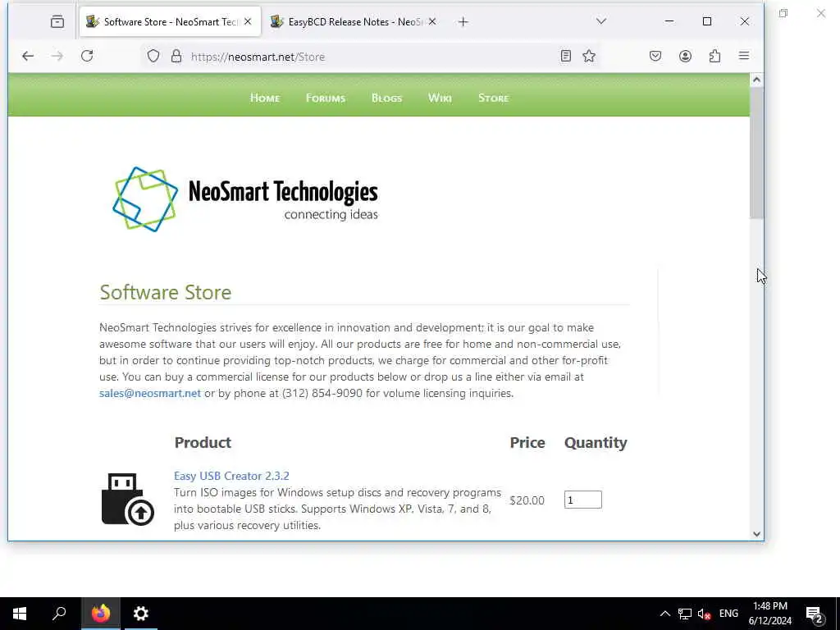Image resolution: width=840 pixels, height=630 pixels.
Task: Click the address bar URL
Action: click(258, 57)
